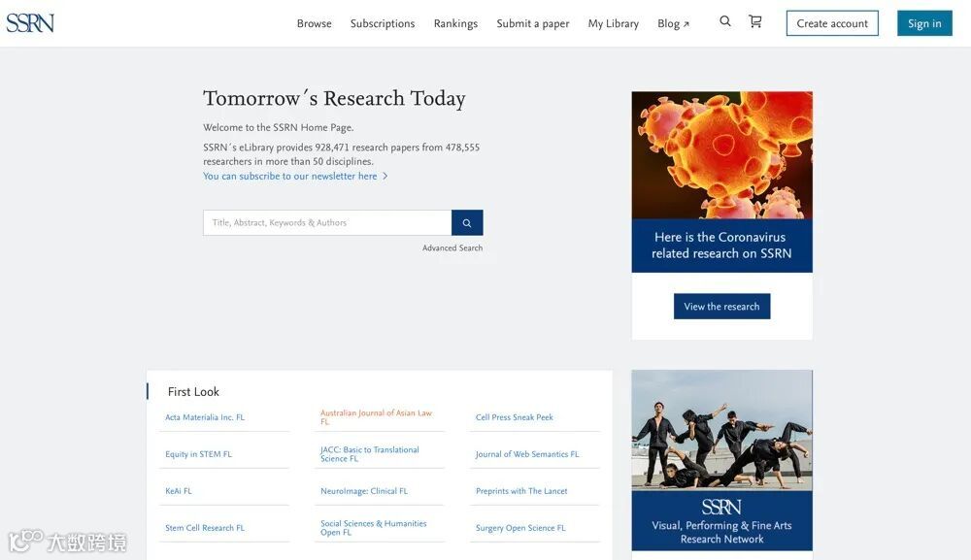This screenshot has width=971, height=560.
Task: Click the Tomorrow's Research Today heading
Action: (x=334, y=99)
